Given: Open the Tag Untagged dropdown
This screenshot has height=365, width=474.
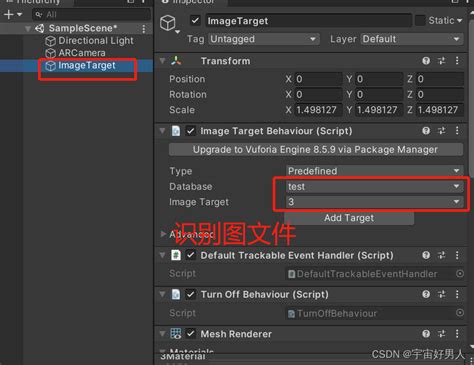Looking at the screenshot, I should click(x=264, y=39).
